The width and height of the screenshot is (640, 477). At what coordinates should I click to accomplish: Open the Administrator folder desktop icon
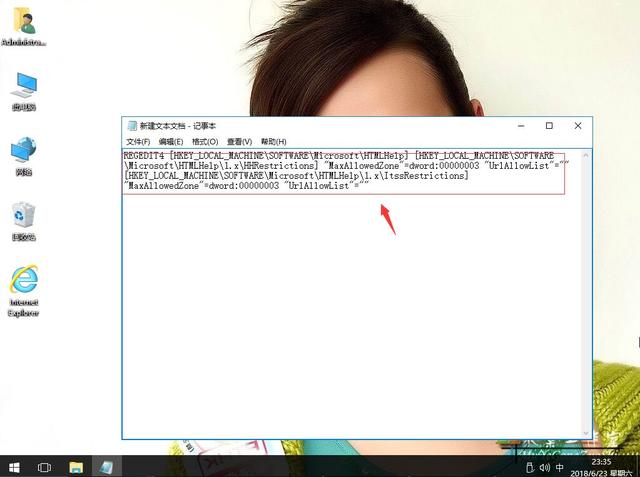pos(24,26)
